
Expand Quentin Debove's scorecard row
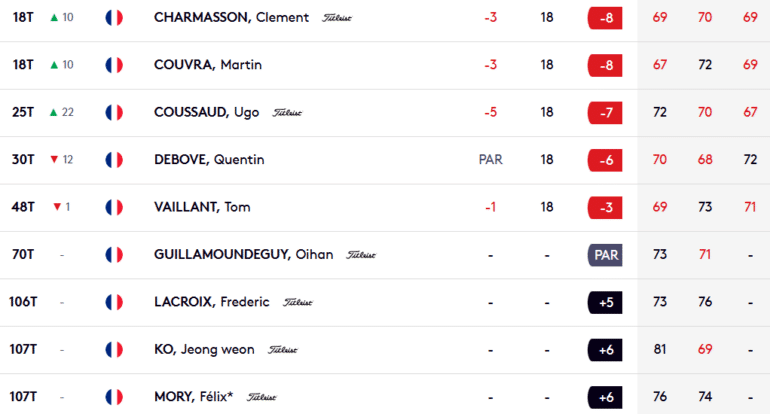[400, 160]
